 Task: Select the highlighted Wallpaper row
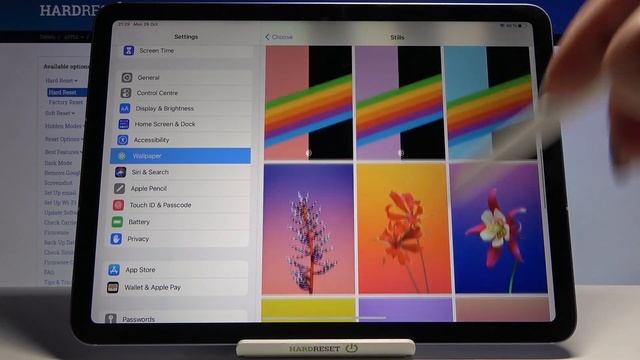tap(180, 156)
